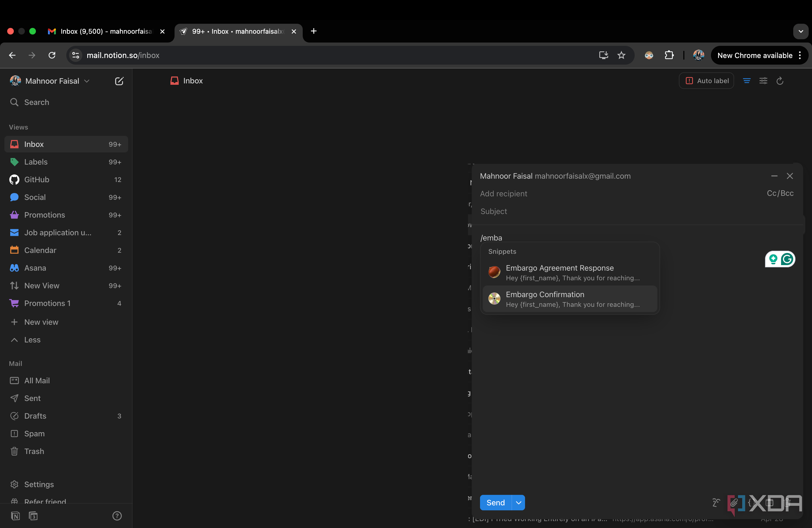Click the install app icon in address bar
The width and height of the screenshot is (812, 528).
(603, 55)
